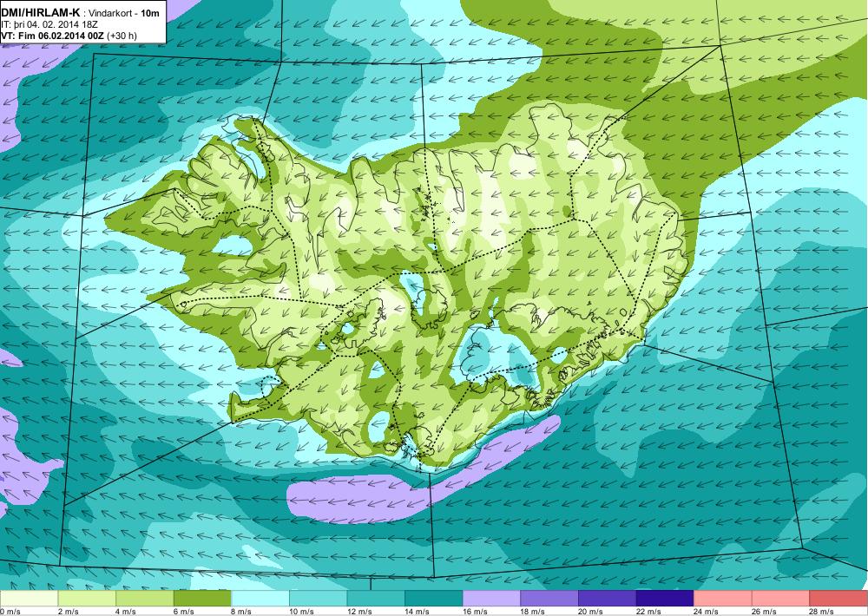Screen dimensions: 868x616
Task: Click the DMI/HIRLAM-K title text
Action: (x=41, y=13)
